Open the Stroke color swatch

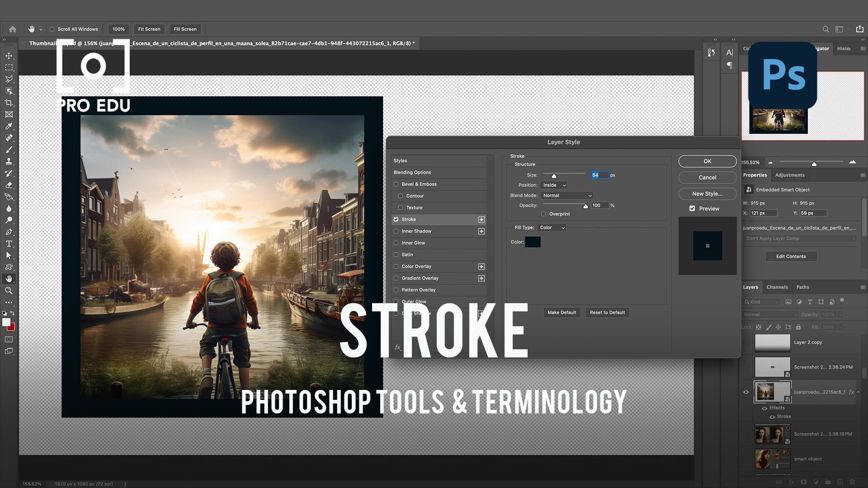pyautogui.click(x=533, y=242)
